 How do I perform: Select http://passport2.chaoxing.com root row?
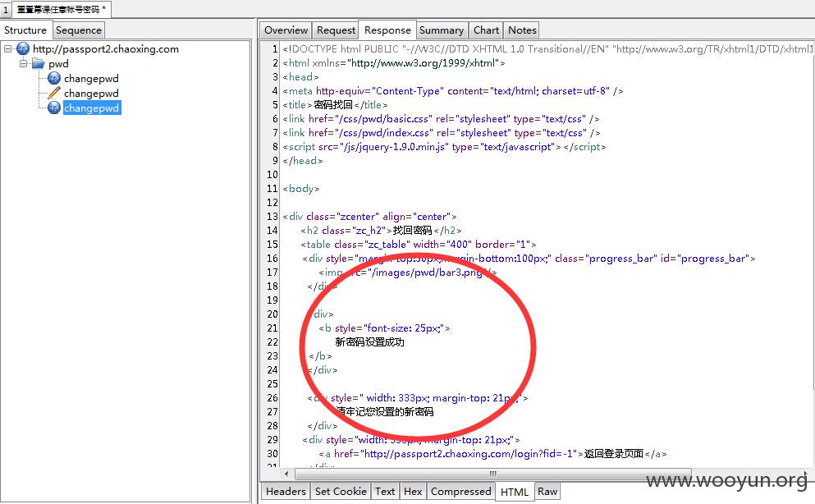click(106, 49)
